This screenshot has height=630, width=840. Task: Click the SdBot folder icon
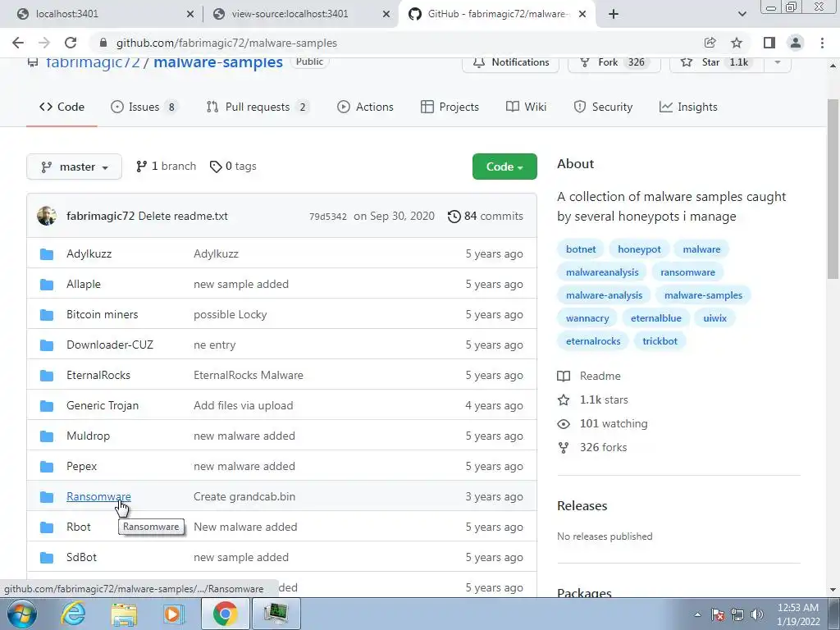[47, 558]
